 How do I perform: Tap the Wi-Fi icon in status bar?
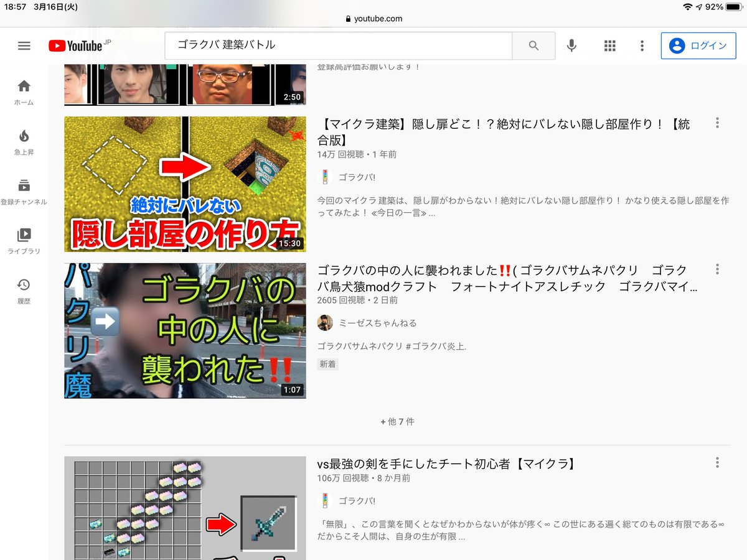pyautogui.click(x=687, y=7)
